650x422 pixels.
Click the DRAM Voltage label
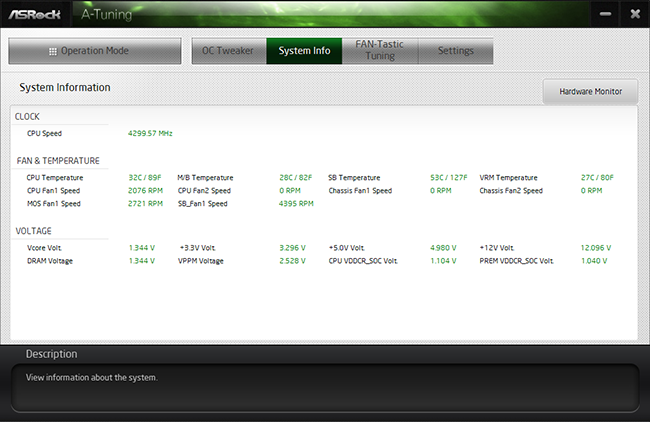point(50,261)
